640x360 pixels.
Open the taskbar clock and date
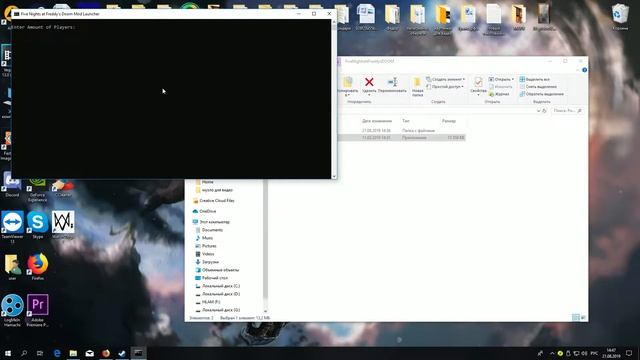point(611,353)
